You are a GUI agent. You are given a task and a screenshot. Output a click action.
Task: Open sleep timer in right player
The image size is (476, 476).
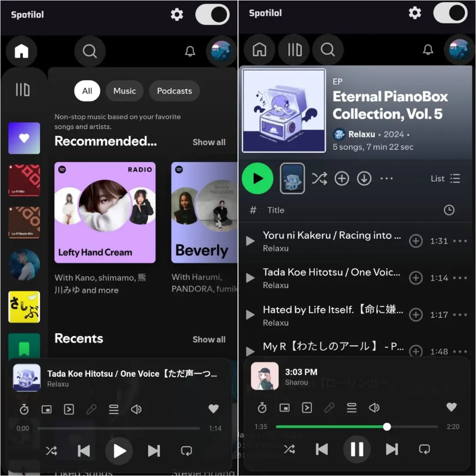(262, 408)
